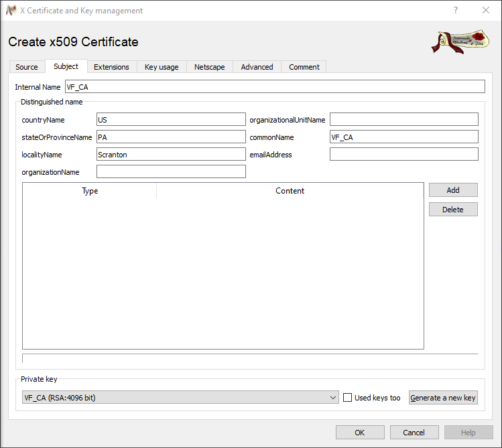Focus the organizationName input field
Viewport: 502px width, 448px height.
click(171, 172)
